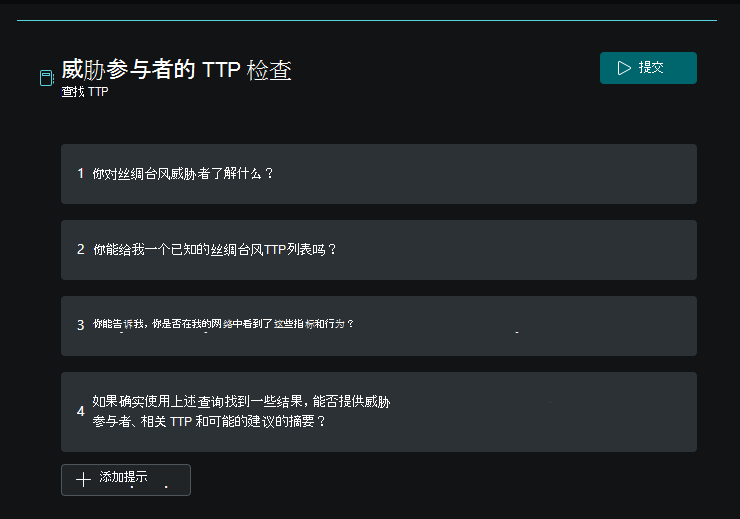Click the play triangle icon in 提交 button

click(x=624, y=68)
